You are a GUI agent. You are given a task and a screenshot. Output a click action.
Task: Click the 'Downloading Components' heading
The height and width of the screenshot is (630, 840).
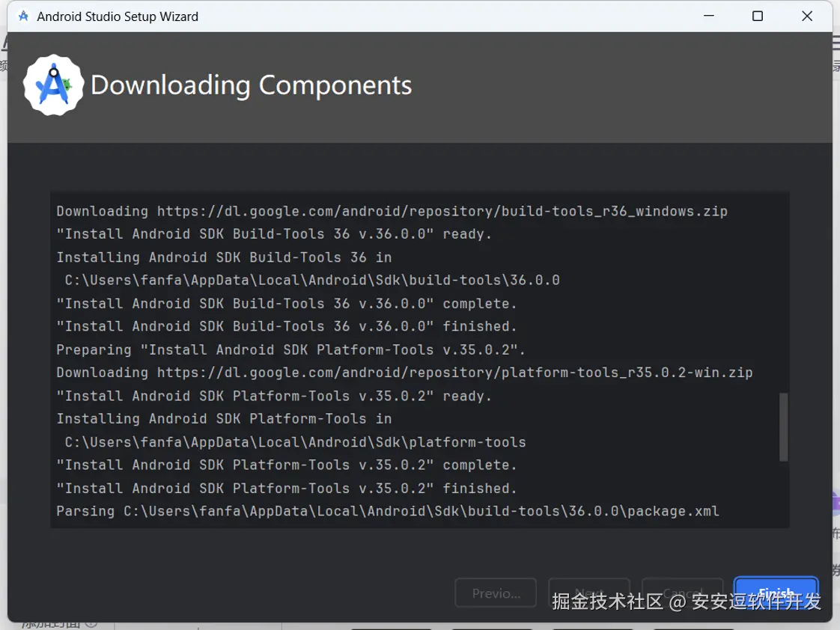pos(252,85)
